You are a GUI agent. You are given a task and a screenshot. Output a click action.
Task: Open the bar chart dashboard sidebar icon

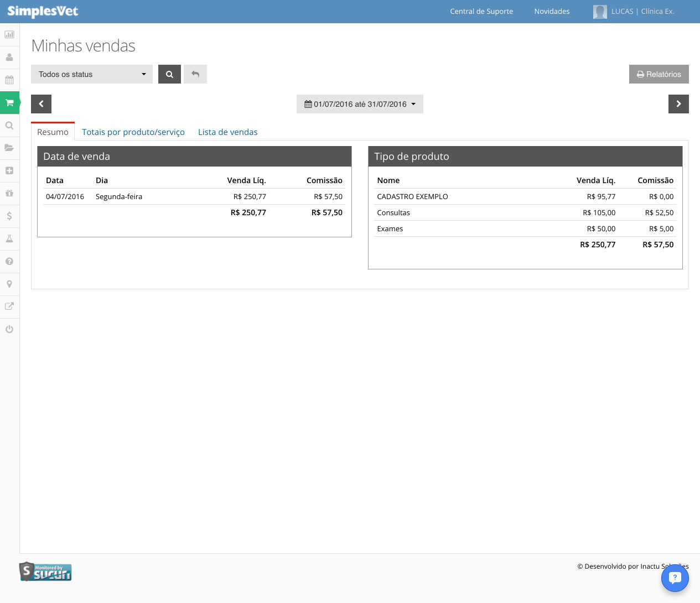[9, 34]
